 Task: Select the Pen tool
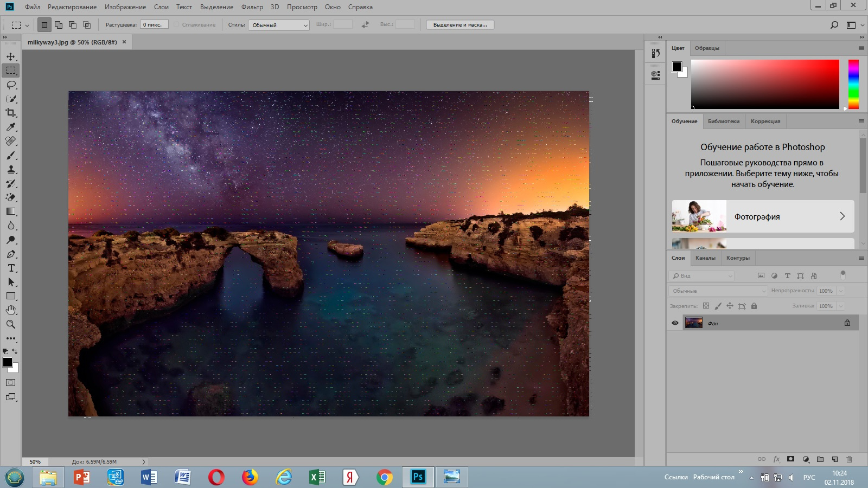tap(11, 254)
